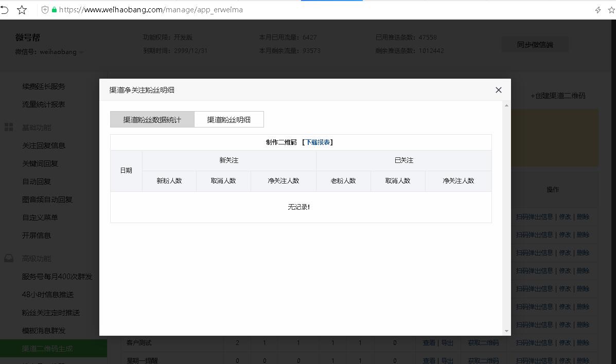The image size is (616, 364).
Task: Open 流量统计报表 in sidebar
Action: tap(44, 104)
